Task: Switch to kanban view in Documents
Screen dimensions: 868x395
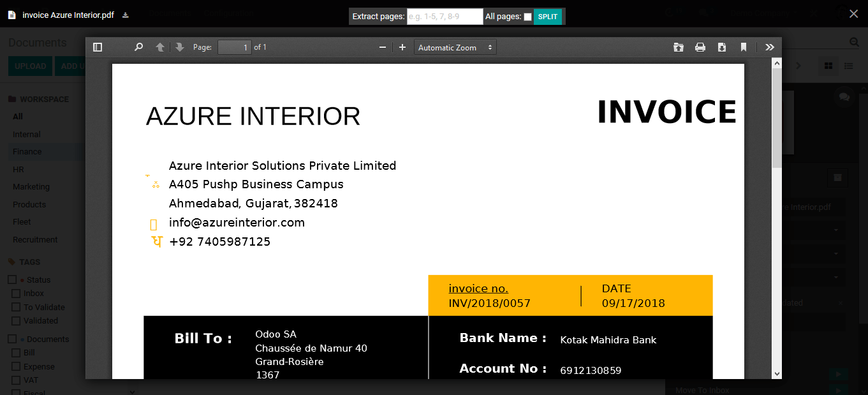Action: pos(828,66)
